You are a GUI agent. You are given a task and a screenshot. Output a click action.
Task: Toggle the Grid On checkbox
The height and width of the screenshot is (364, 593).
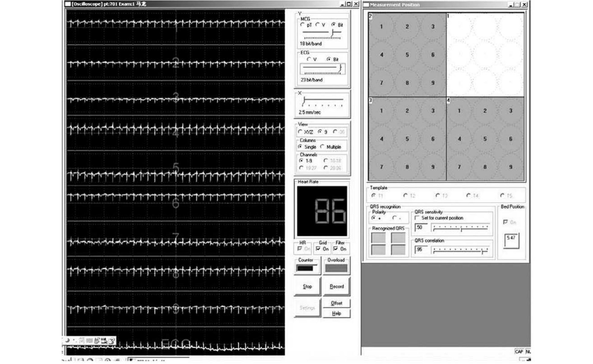coord(318,249)
